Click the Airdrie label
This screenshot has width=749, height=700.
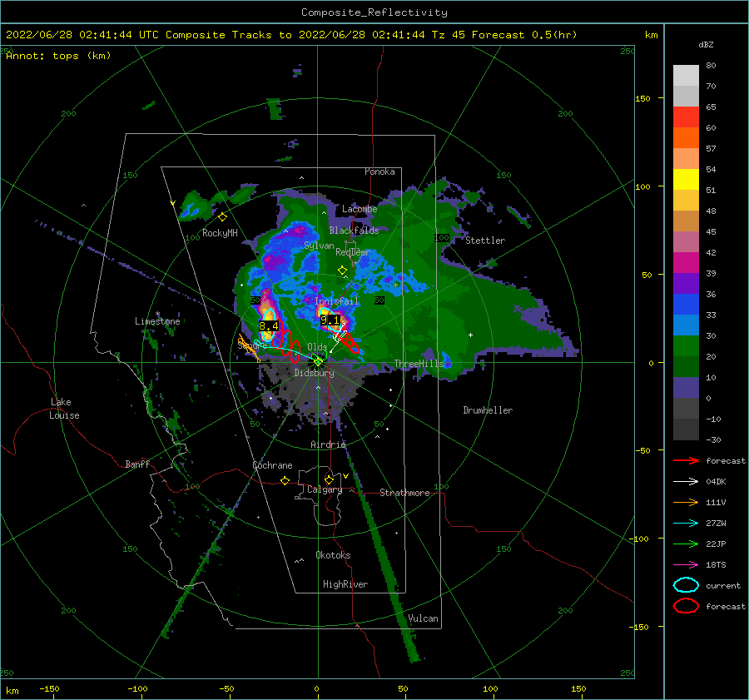tap(328, 444)
